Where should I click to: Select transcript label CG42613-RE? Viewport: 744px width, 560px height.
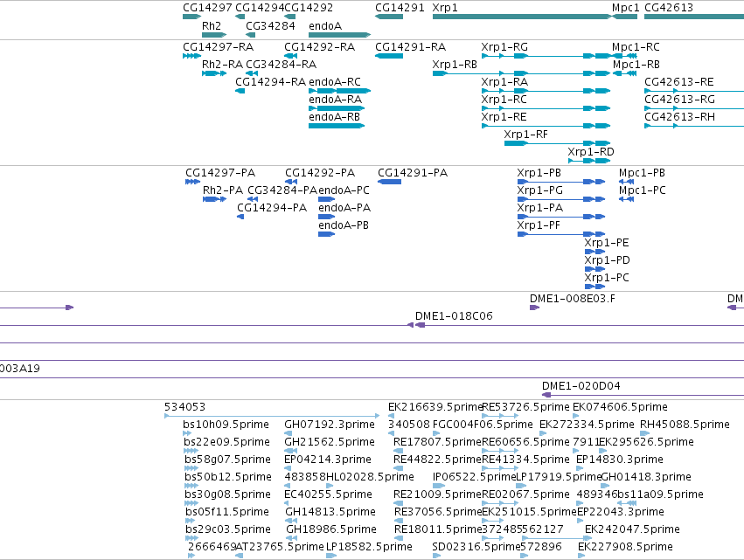679,82
